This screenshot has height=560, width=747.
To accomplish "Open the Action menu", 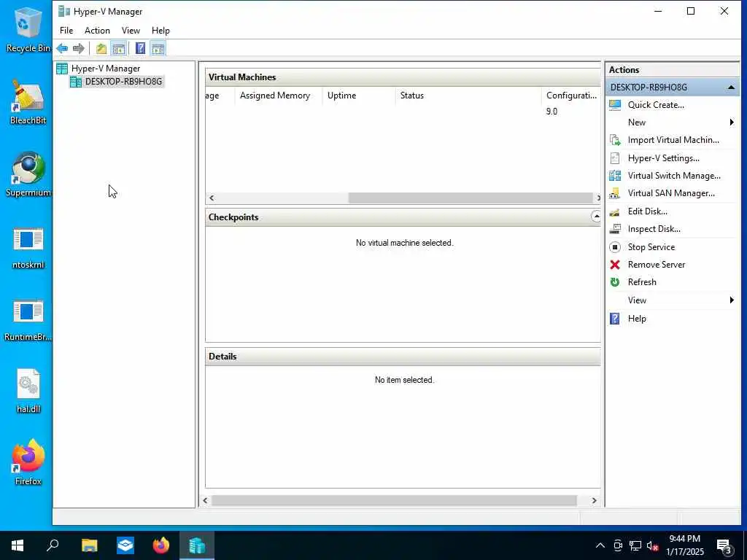I will click(x=97, y=31).
